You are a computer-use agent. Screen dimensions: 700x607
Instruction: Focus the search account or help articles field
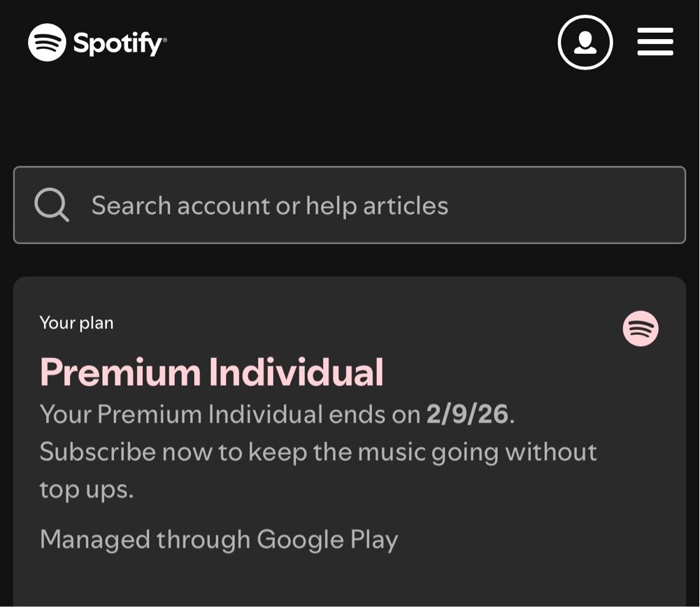pyautogui.click(x=350, y=205)
